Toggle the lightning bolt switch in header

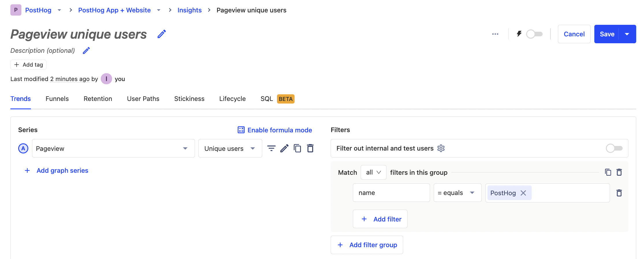[x=534, y=34]
